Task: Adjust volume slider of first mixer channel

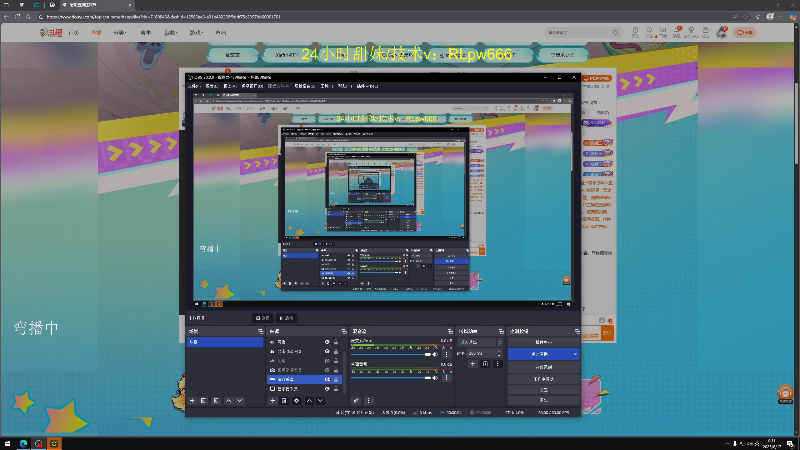Action: point(391,355)
